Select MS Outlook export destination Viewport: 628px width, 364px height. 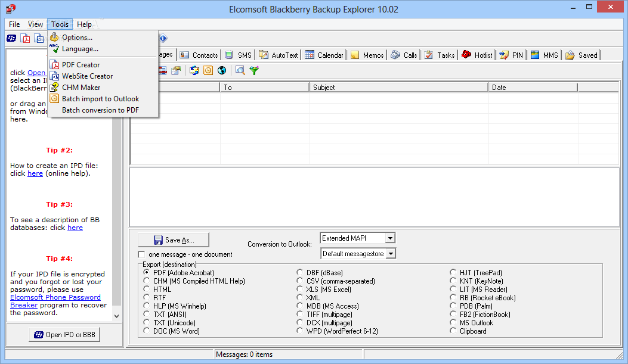pyautogui.click(x=453, y=322)
